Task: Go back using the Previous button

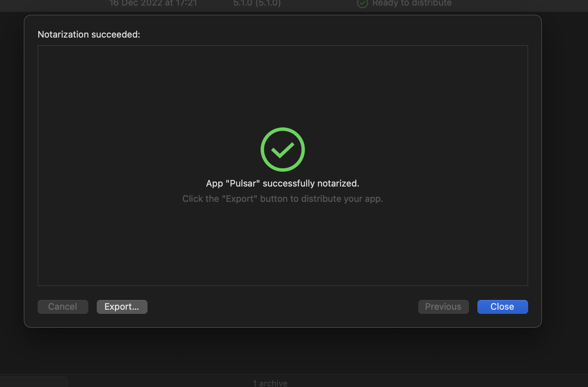Action: (443, 307)
